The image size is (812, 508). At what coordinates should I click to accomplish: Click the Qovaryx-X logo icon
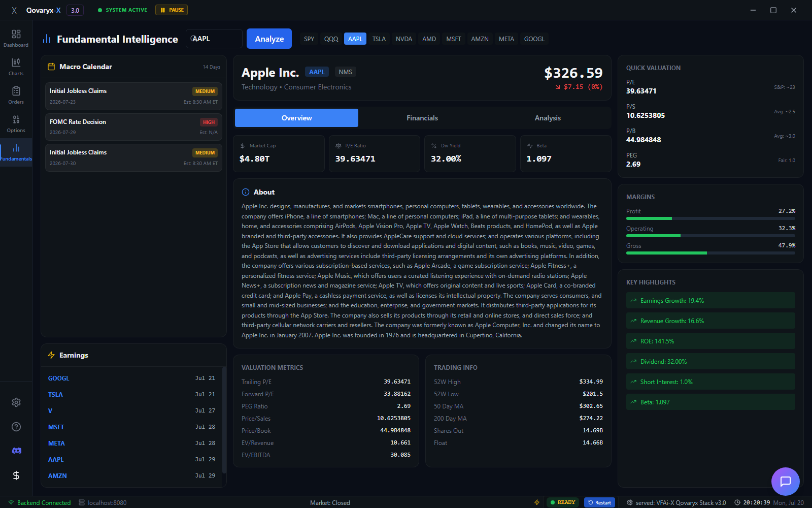click(14, 10)
